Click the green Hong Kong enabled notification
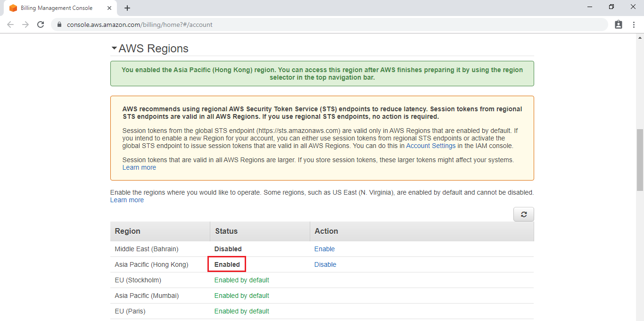Screen dimensions: 644x321 coord(322,74)
